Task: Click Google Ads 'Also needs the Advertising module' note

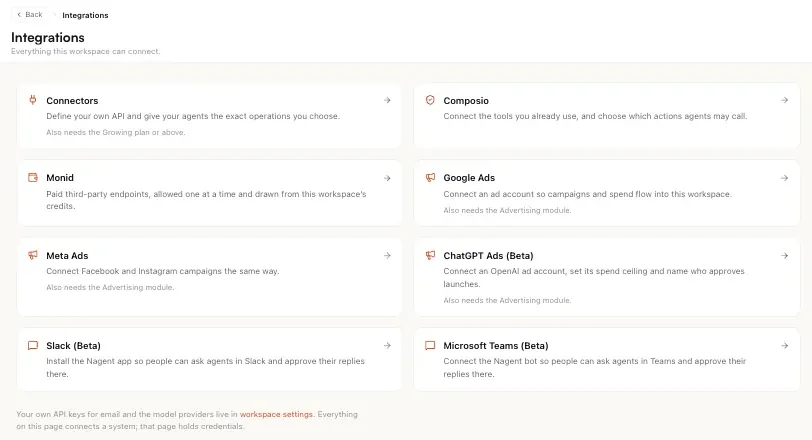Action: point(507,210)
